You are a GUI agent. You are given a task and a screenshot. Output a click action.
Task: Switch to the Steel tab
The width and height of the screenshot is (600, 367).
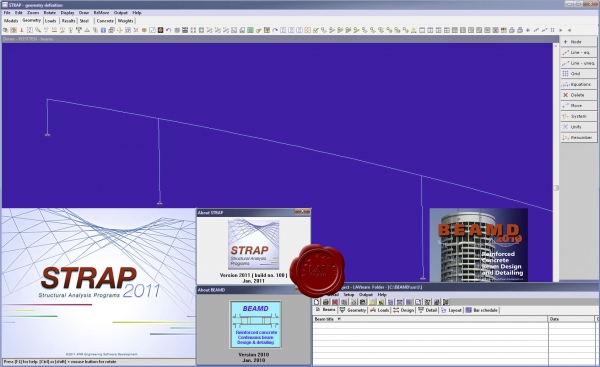coord(84,21)
